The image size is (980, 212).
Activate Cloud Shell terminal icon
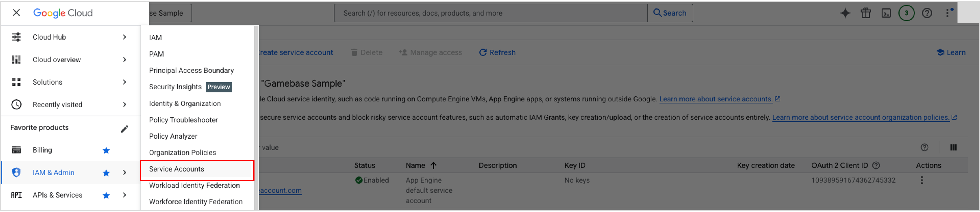[886, 13]
